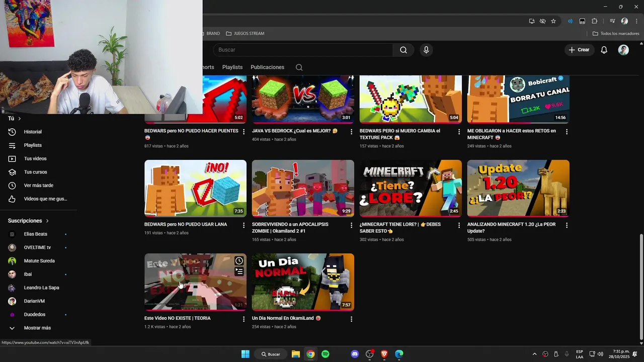
Task: Open options for APOCALIPSIS ZOMBIE video
Action: (351, 225)
